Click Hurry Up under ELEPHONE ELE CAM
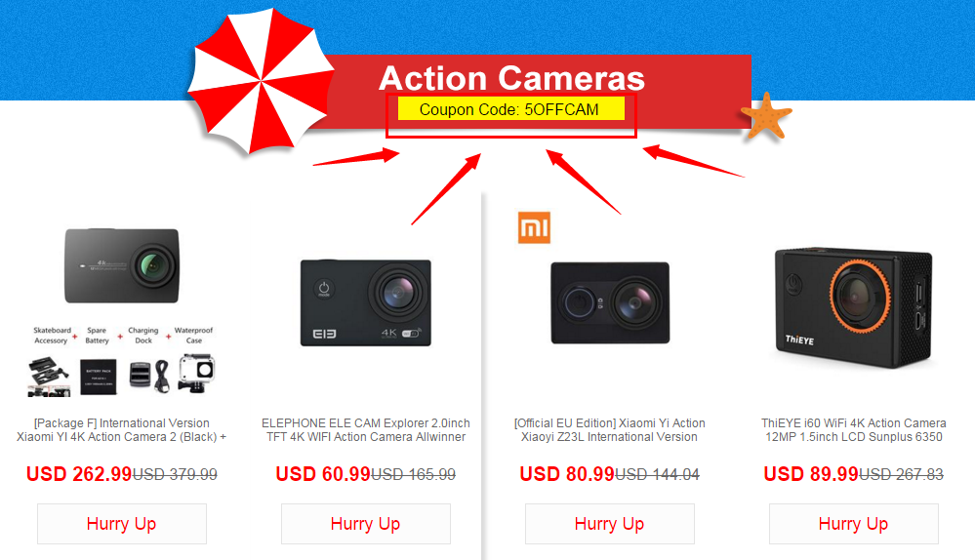 click(x=366, y=524)
